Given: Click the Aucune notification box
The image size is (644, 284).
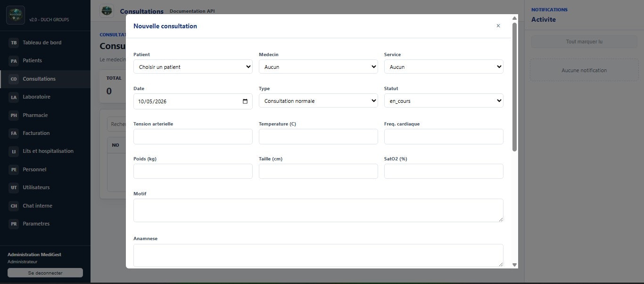Looking at the screenshot, I should [x=584, y=70].
